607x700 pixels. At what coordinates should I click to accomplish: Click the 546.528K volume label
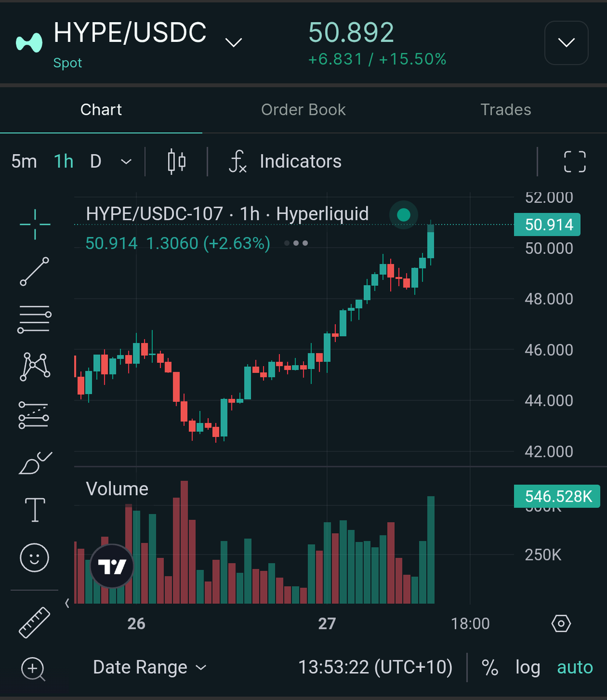coord(557,496)
